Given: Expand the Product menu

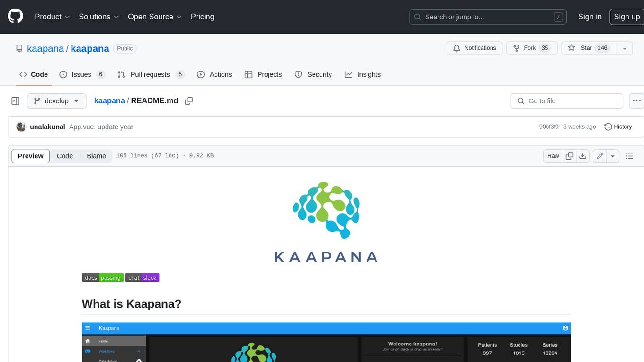Looking at the screenshot, I should [x=53, y=17].
